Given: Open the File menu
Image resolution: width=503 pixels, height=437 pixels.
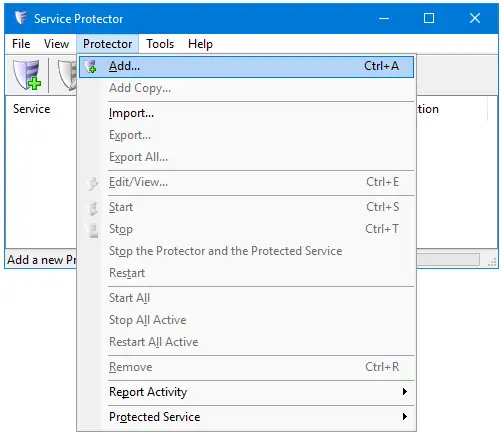Looking at the screenshot, I should pos(21,44).
